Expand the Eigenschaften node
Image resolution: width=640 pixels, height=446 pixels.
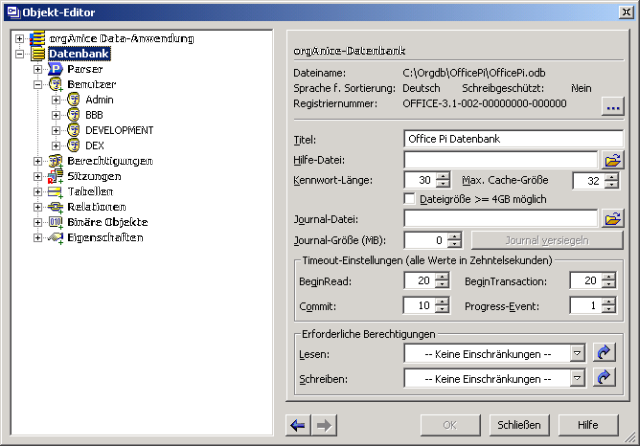pos(38,237)
